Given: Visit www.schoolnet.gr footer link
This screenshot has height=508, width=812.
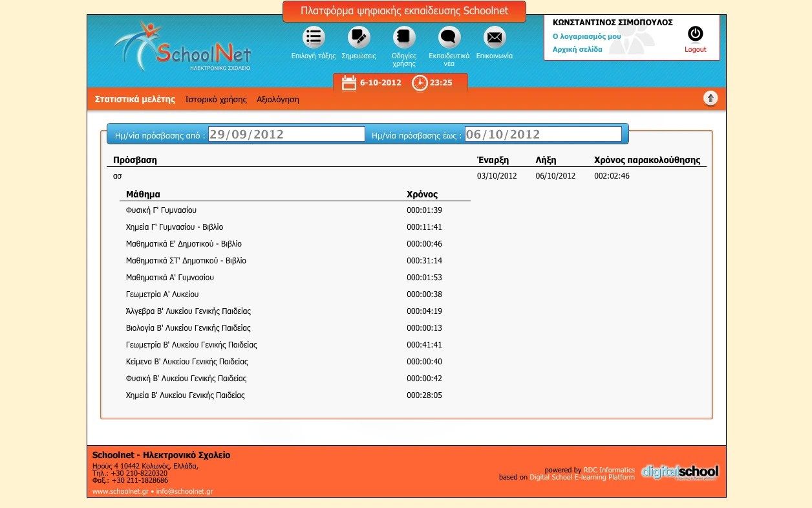Looking at the screenshot, I should [120, 492].
